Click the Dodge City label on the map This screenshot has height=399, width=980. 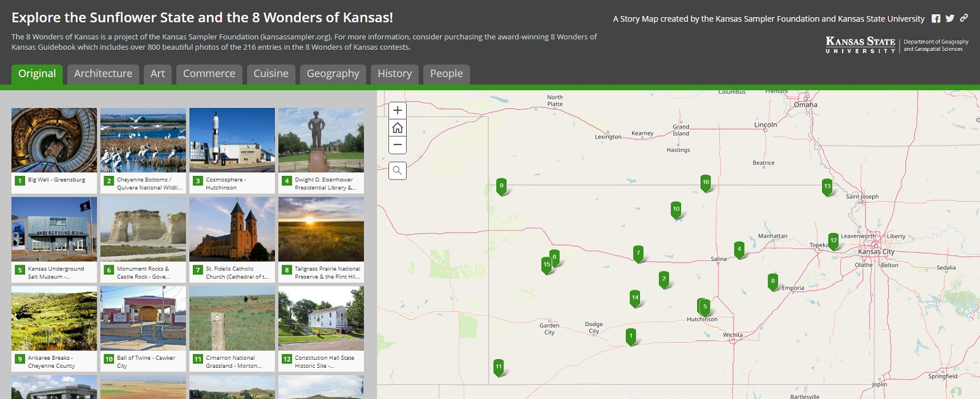(x=594, y=328)
